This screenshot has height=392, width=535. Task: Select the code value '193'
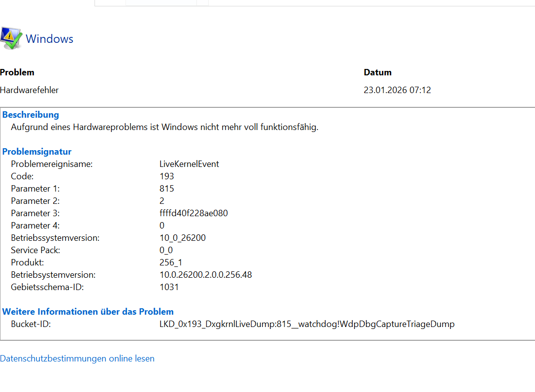(166, 176)
